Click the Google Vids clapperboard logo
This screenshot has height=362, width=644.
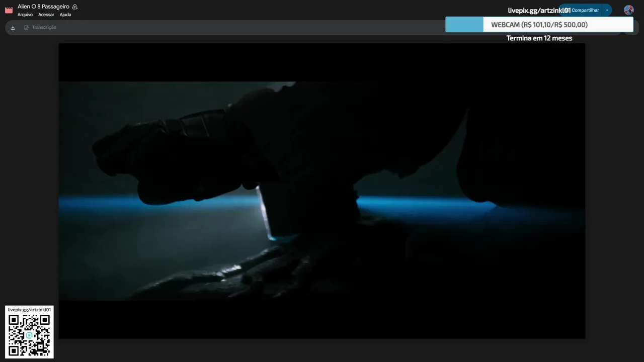pos(9,10)
